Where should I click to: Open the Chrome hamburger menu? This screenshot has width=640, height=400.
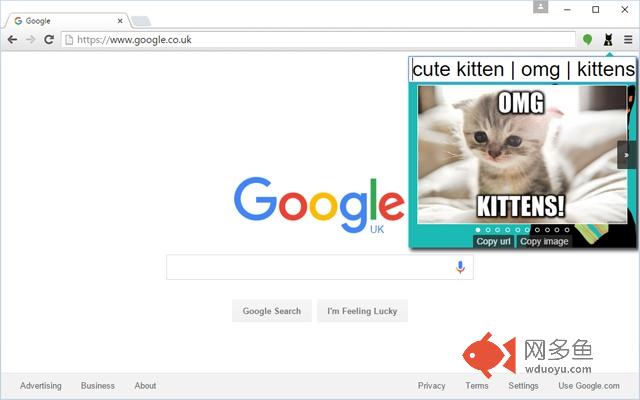click(628, 40)
